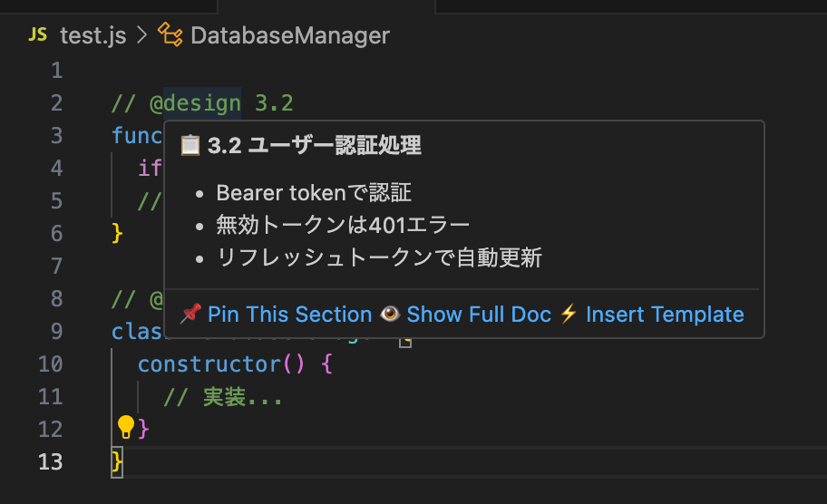Screen dimensions: 827x504
Task: Open the Show Full Doc link
Action: point(479,315)
